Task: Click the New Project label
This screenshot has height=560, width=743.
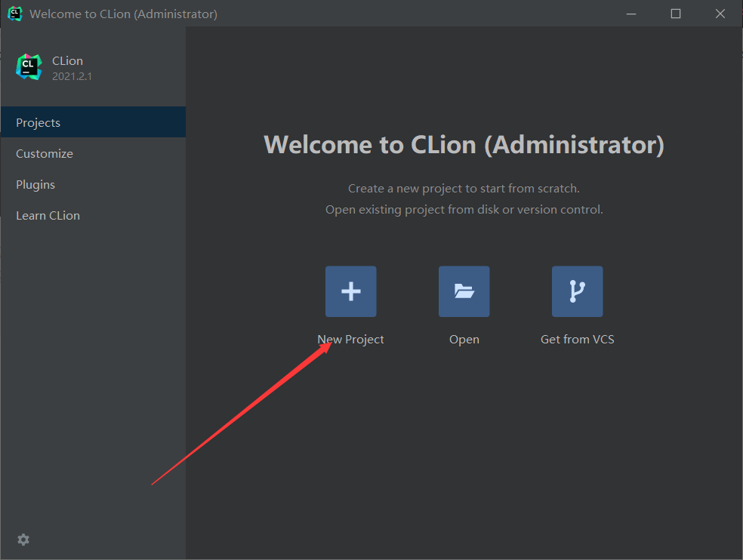Action: [x=350, y=339]
